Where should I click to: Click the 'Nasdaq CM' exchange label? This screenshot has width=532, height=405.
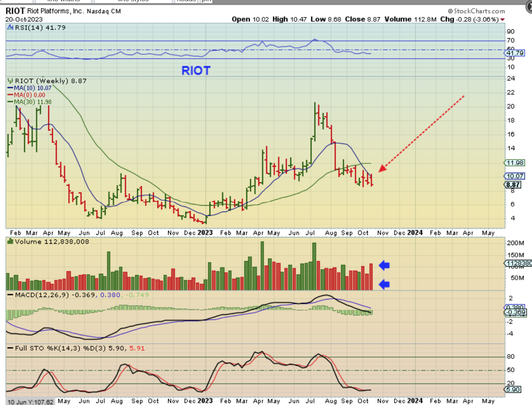[x=104, y=11]
